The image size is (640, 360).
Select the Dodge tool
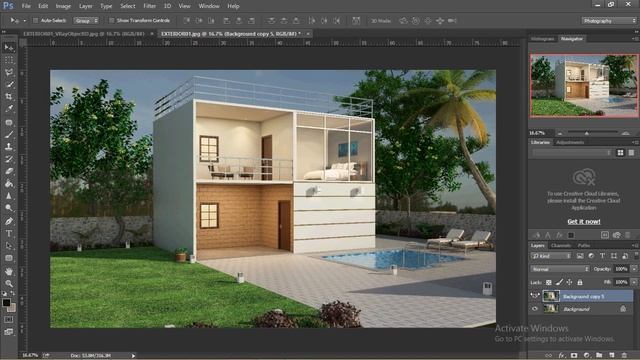[x=9, y=208]
